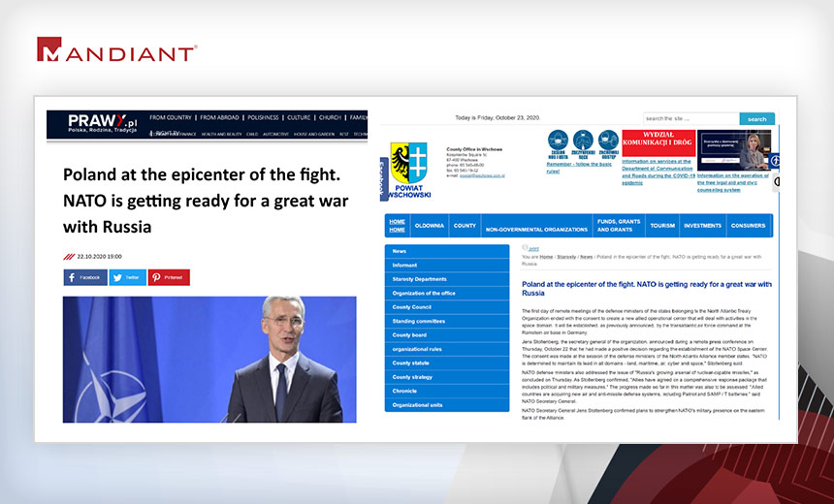Screen dimensions: 834x504
Task: Focus the 'search the site' input field
Action: 690,119
